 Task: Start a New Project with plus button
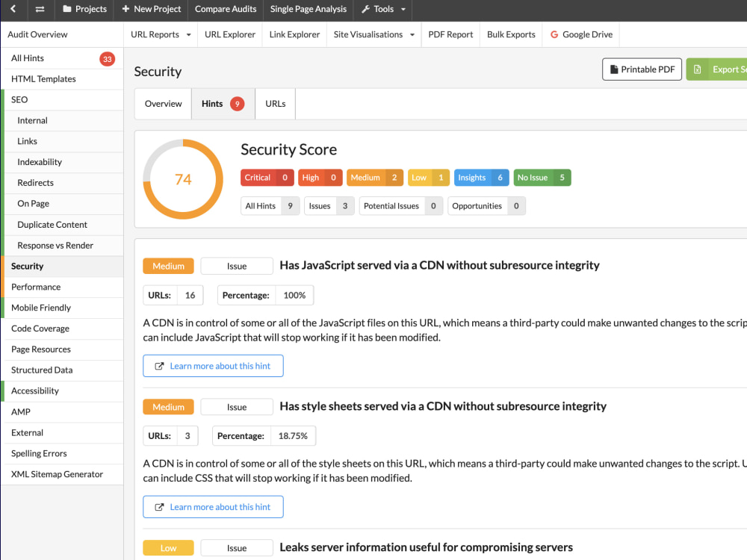pyautogui.click(x=152, y=9)
